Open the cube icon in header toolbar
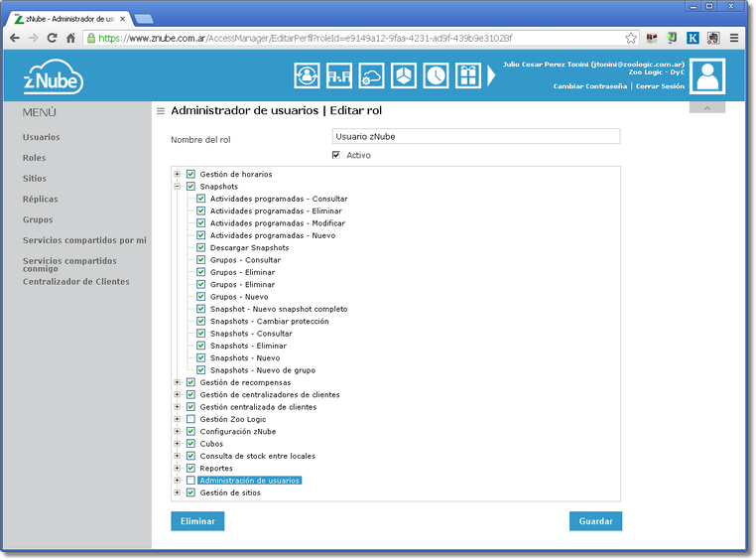Screen dimensions: 756x560 tap(403, 75)
